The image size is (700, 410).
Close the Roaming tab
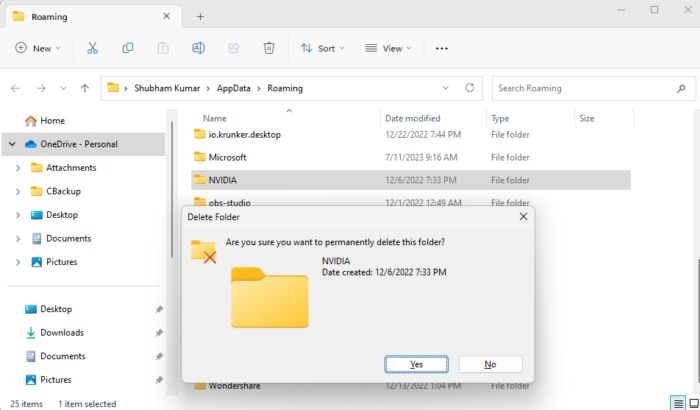click(x=167, y=16)
